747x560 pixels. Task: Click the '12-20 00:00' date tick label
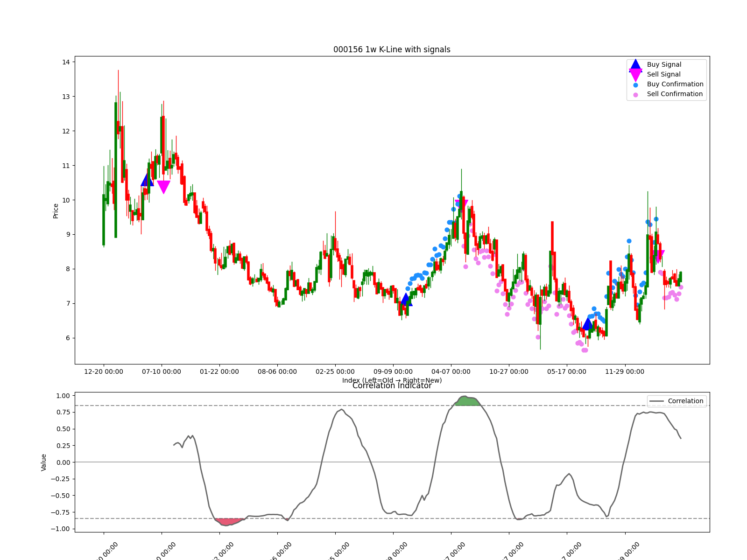click(x=104, y=372)
